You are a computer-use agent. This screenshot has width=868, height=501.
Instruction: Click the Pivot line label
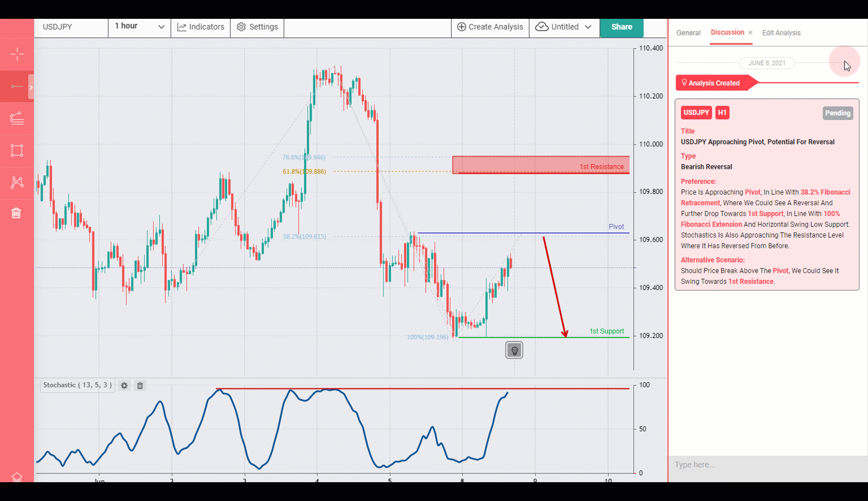point(616,227)
